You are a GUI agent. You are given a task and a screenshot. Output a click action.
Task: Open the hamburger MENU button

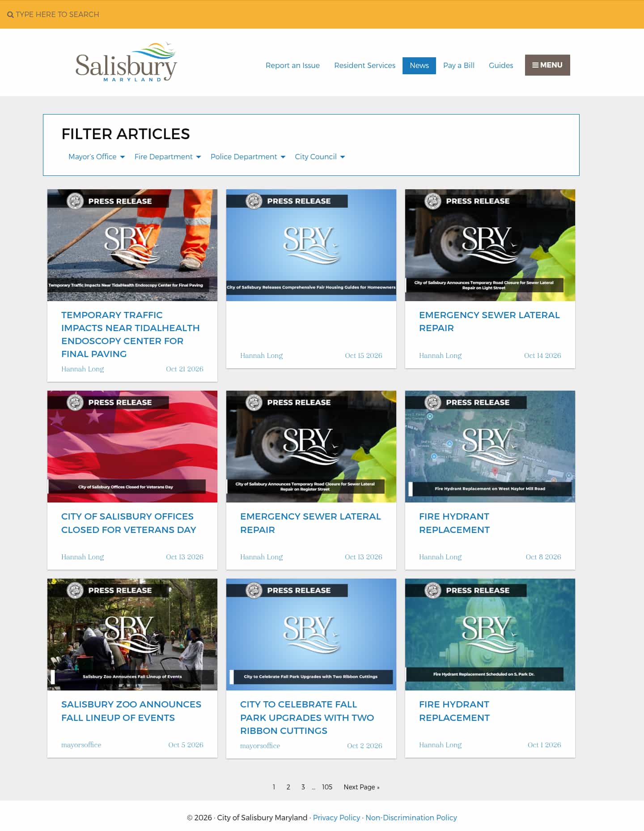547,65
